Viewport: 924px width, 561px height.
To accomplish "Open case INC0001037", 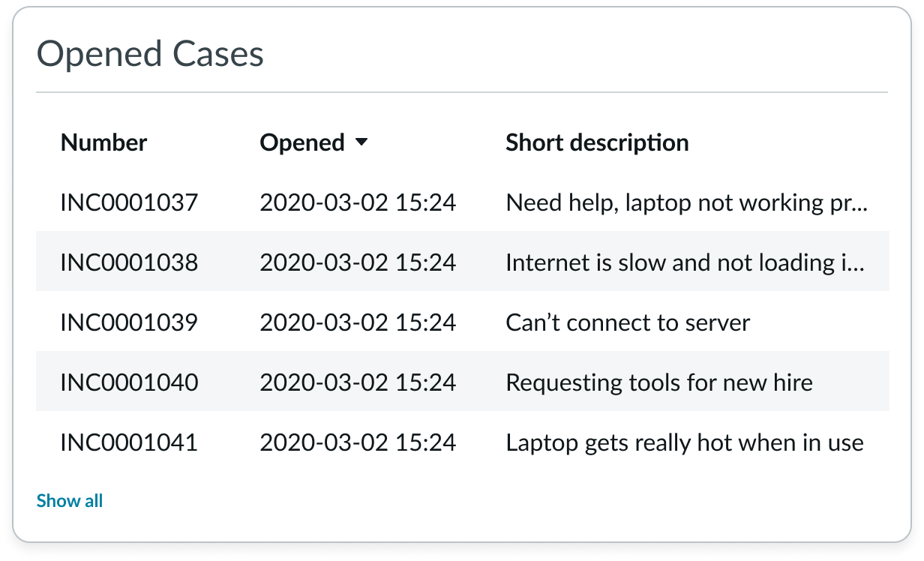I will [129, 202].
